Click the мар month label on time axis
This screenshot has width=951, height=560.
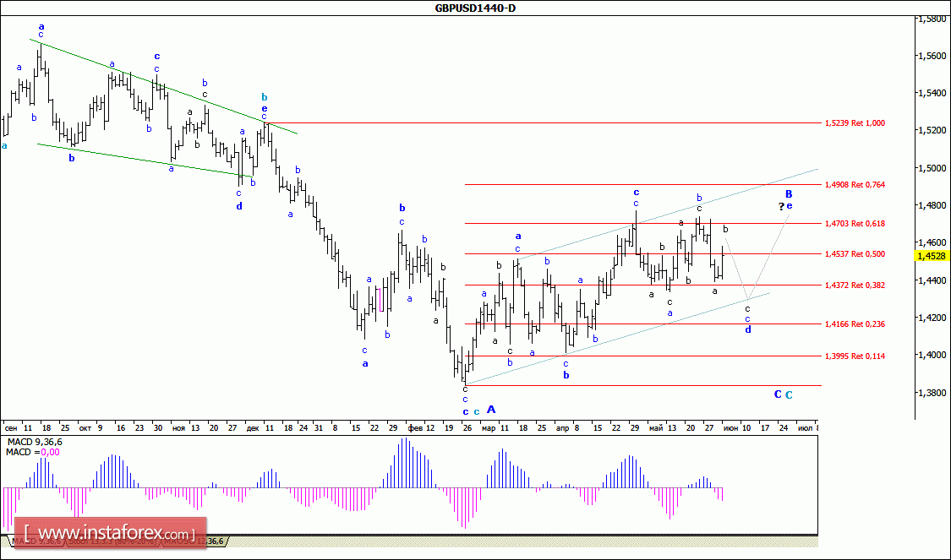coord(489,428)
